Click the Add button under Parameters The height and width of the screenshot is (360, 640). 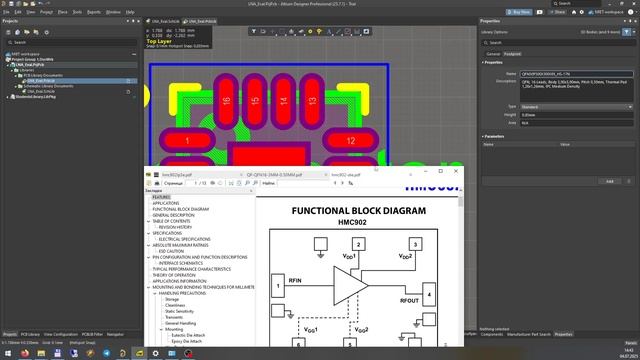(609, 181)
